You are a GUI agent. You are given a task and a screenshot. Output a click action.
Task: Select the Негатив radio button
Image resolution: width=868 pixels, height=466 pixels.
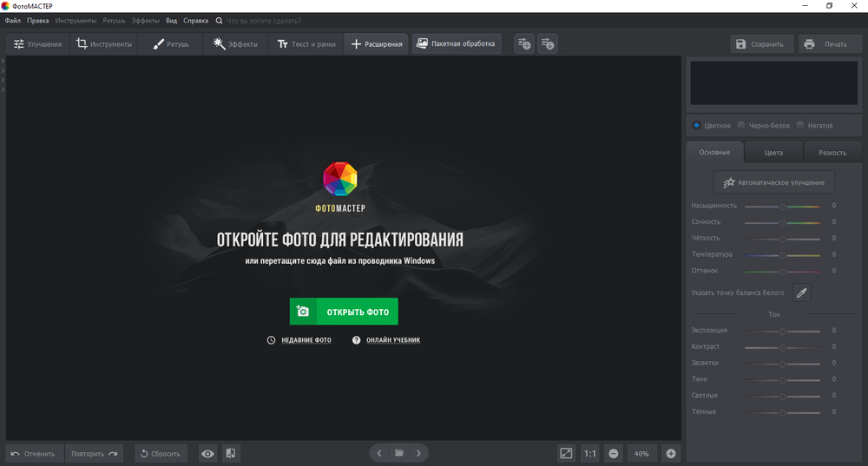coord(800,126)
